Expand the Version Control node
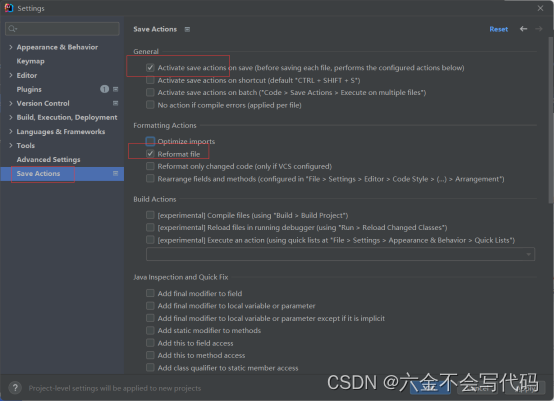 [x=11, y=103]
